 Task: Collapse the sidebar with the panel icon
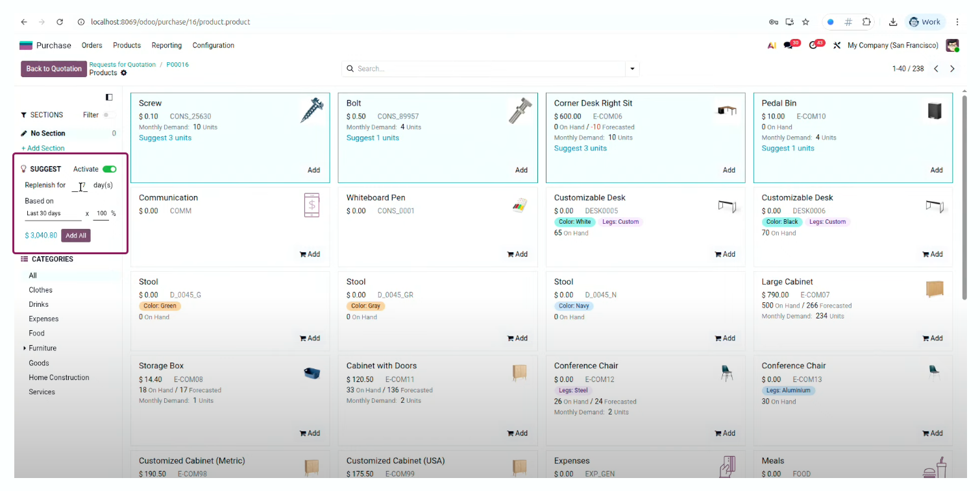click(x=109, y=97)
